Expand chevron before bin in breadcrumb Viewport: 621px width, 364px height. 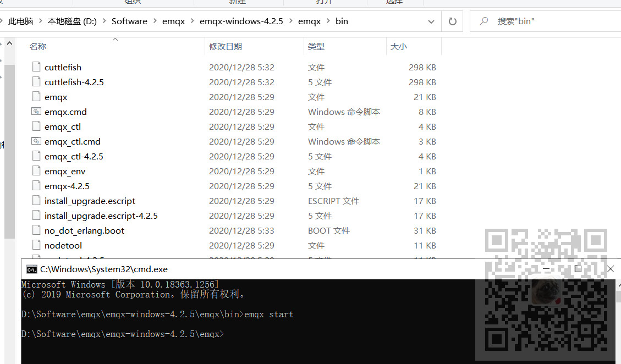[328, 21]
